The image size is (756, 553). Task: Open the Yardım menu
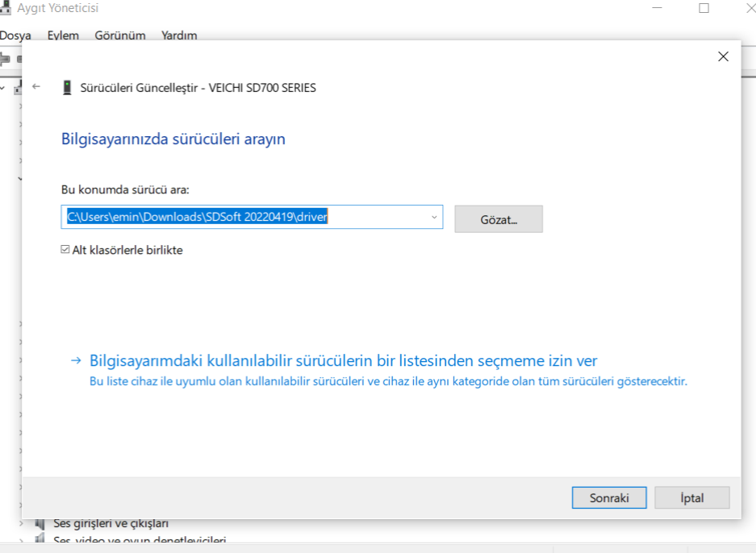tap(179, 35)
